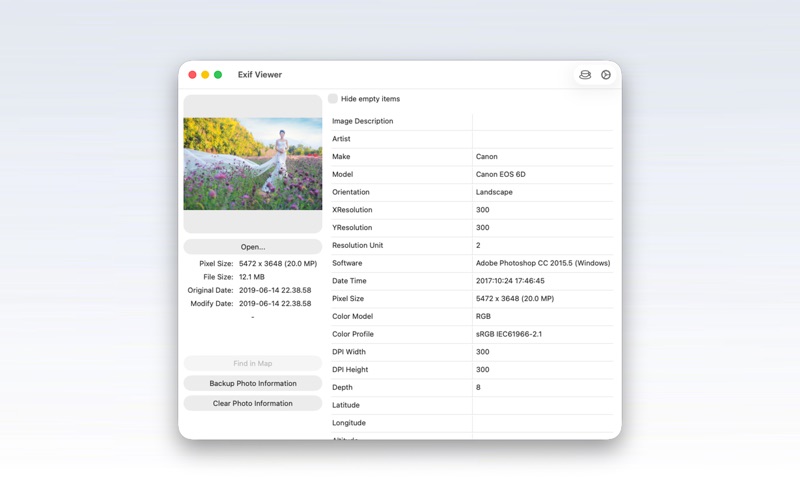The image size is (800, 500).
Task: Click the Original Date value under the photo
Action: click(x=275, y=290)
